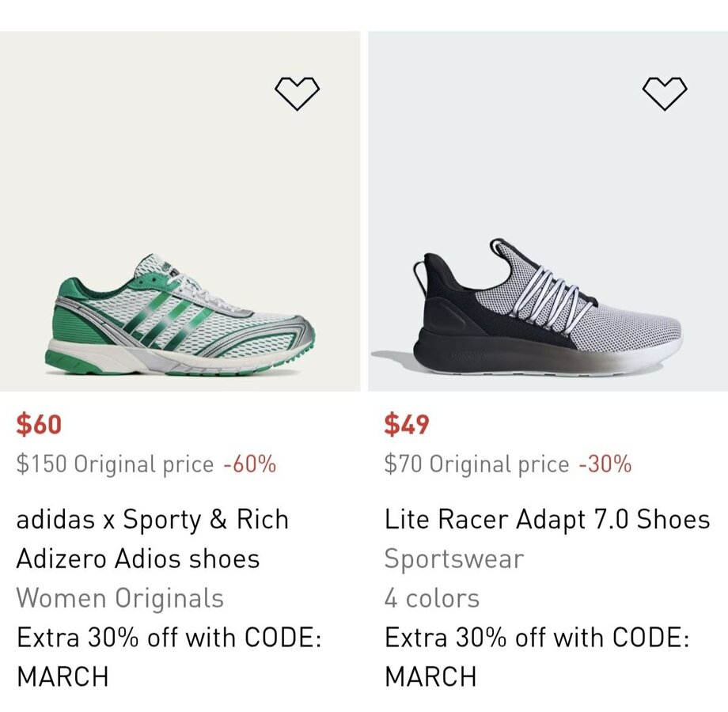Click the Sportswear category label
The height and width of the screenshot is (712, 728).
click(x=454, y=559)
